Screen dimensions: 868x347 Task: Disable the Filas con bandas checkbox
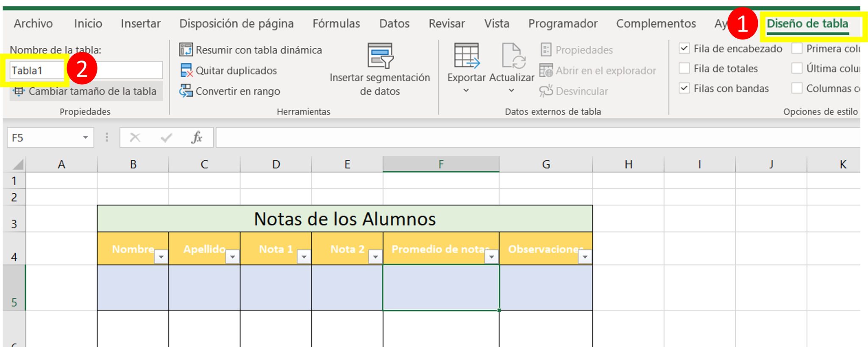pyautogui.click(x=684, y=88)
